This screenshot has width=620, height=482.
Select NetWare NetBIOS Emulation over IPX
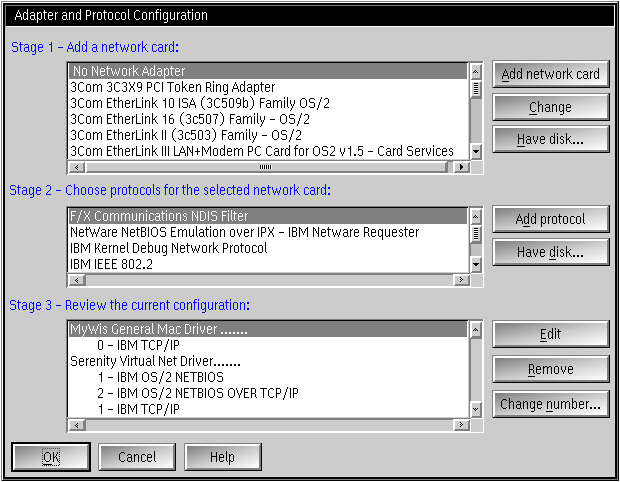[x=268, y=232]
